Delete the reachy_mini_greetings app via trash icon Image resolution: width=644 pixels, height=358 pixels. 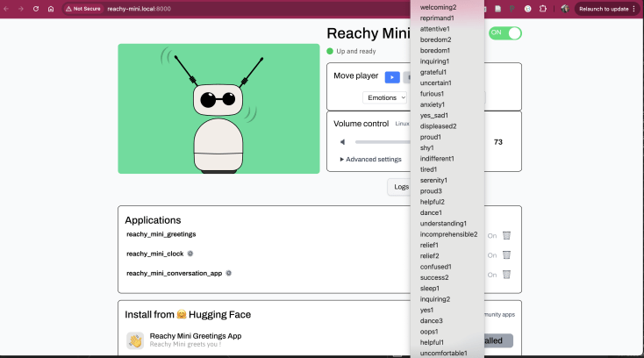click(506, 235)
